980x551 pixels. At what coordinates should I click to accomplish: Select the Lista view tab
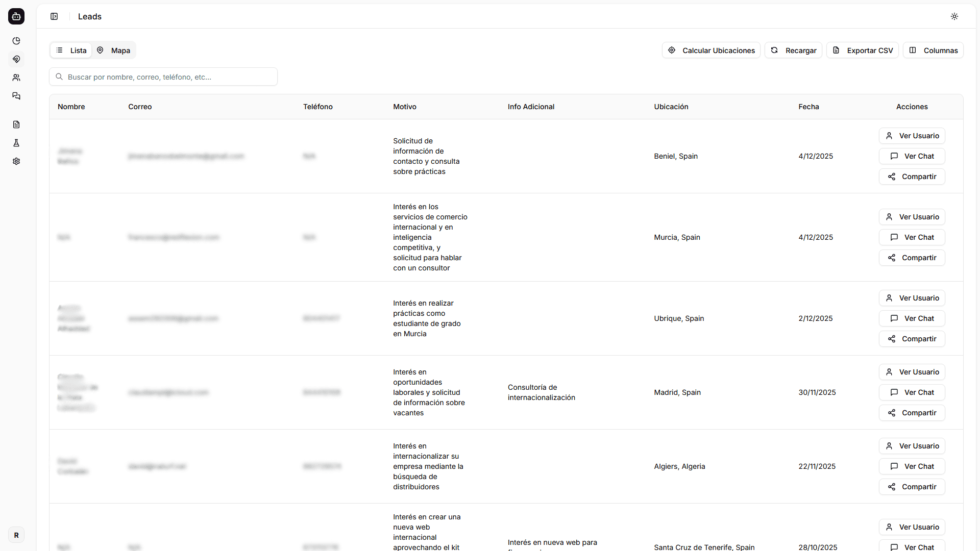pyautogui.click(x=71, y=50)
